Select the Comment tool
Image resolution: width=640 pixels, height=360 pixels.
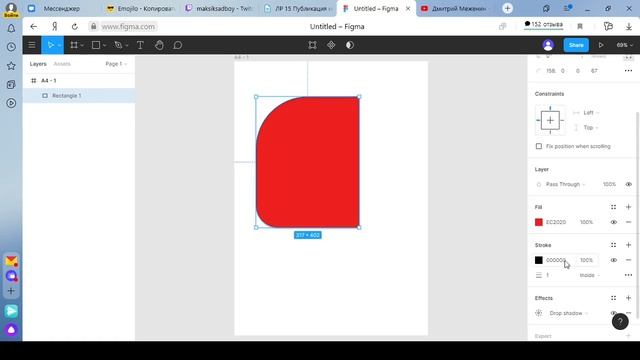[178, 45]
